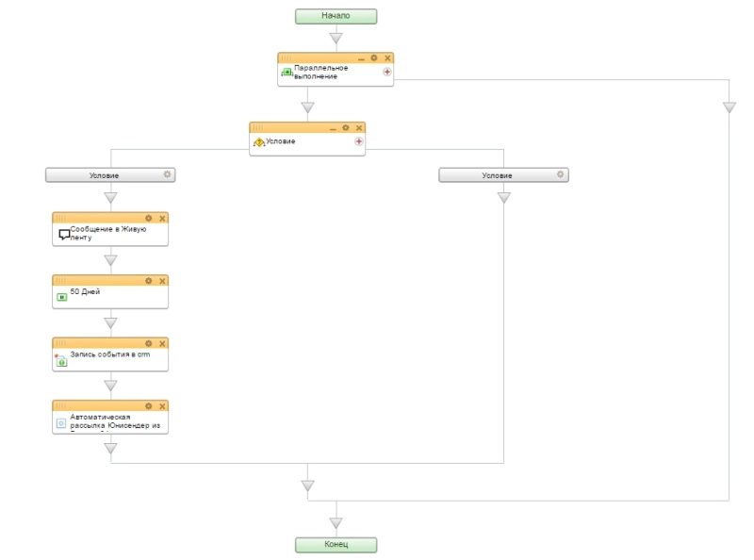Open settings gear of Параллельное выполнение block
This screenshot has width=754, height=560.
point(374,58)
